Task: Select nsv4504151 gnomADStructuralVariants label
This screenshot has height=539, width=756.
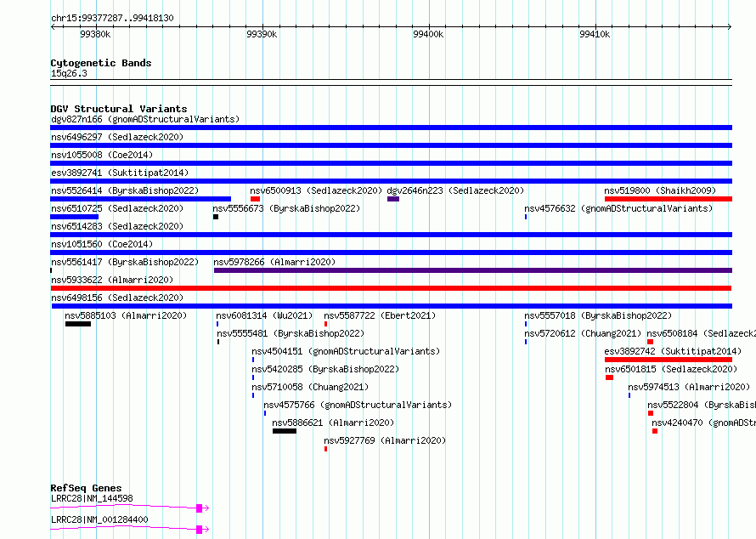Action: point(346,351)
